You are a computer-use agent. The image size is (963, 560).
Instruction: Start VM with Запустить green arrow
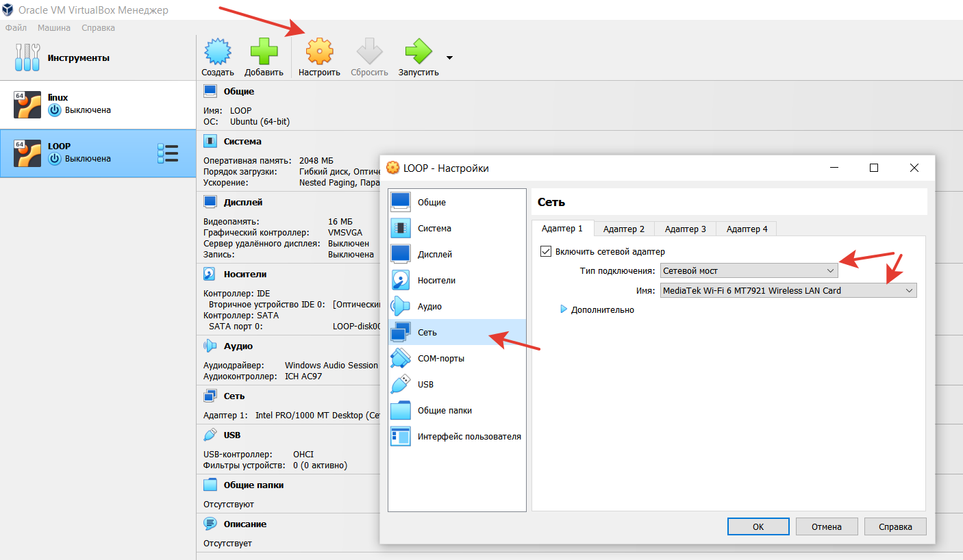(x=418, y=51)
